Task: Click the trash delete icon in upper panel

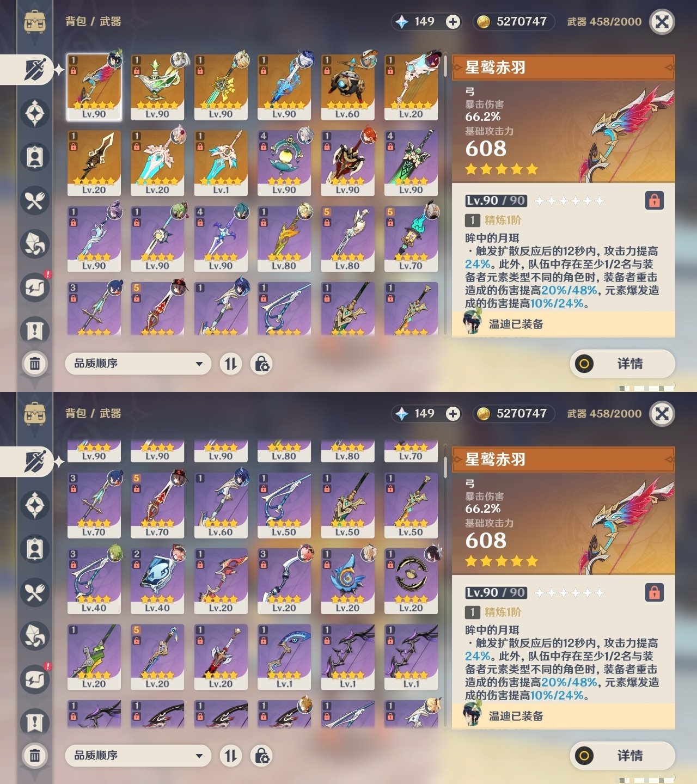Action: pyautogui.click(x=35, y=363)
